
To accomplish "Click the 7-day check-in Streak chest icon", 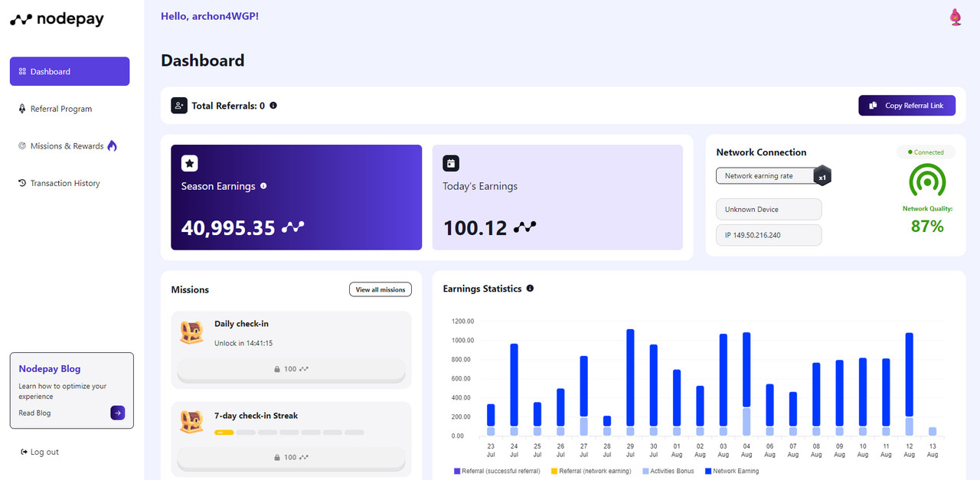I will click(191, 422).
